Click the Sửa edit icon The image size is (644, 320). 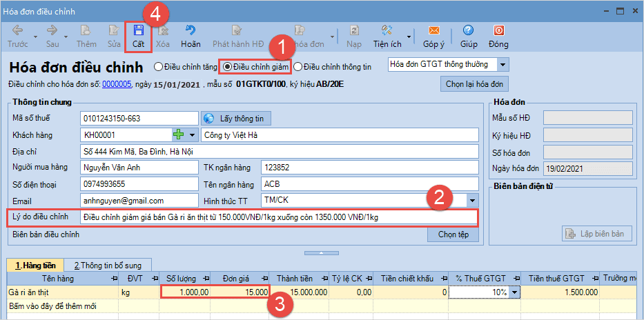(114, 31)
